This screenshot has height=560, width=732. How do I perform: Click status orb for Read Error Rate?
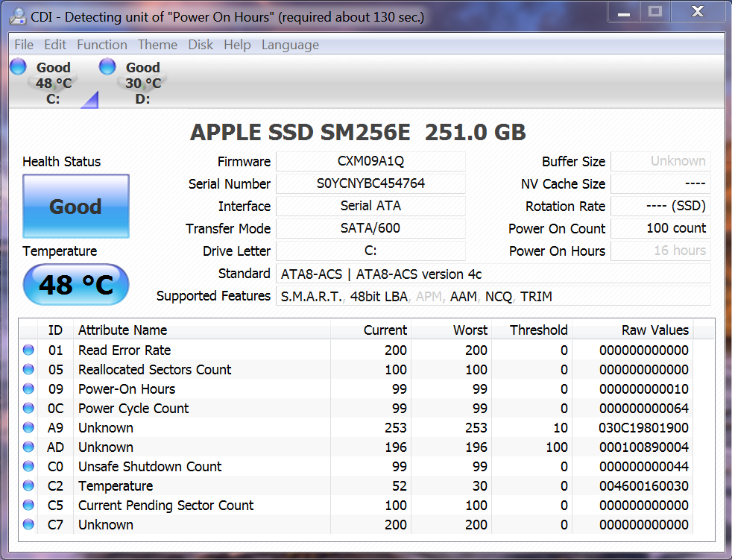(x=29, y=350)
